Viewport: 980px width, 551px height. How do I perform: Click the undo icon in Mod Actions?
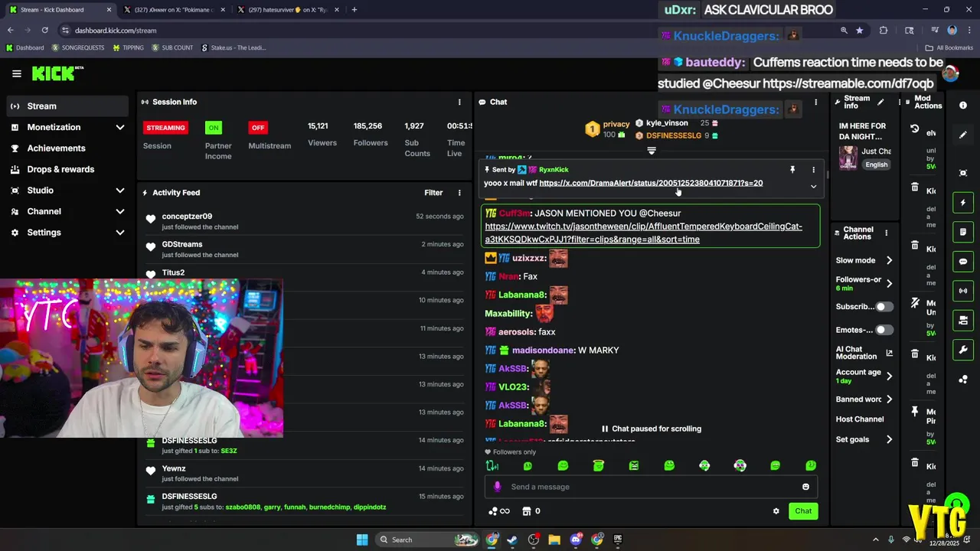point(914,129)
